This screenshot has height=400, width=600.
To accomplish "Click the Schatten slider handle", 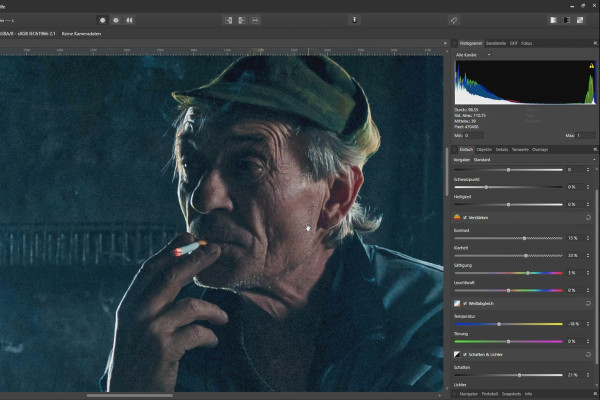I will click(519, 375).
